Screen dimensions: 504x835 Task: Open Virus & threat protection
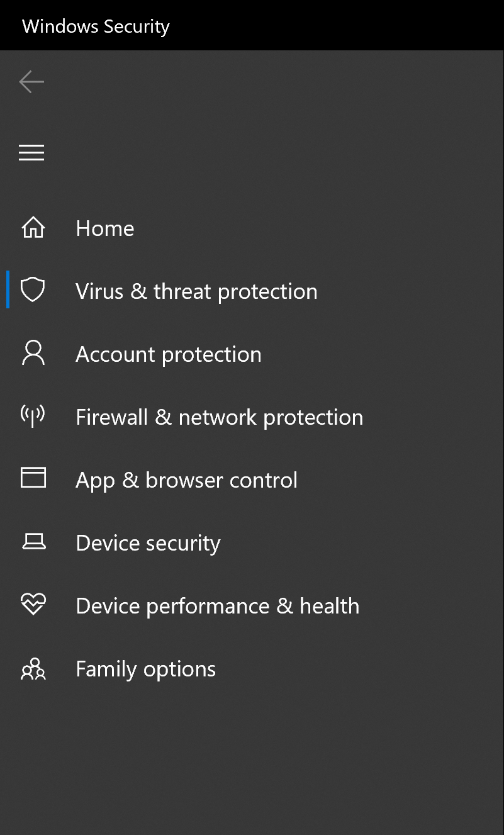tap(196, 291)
